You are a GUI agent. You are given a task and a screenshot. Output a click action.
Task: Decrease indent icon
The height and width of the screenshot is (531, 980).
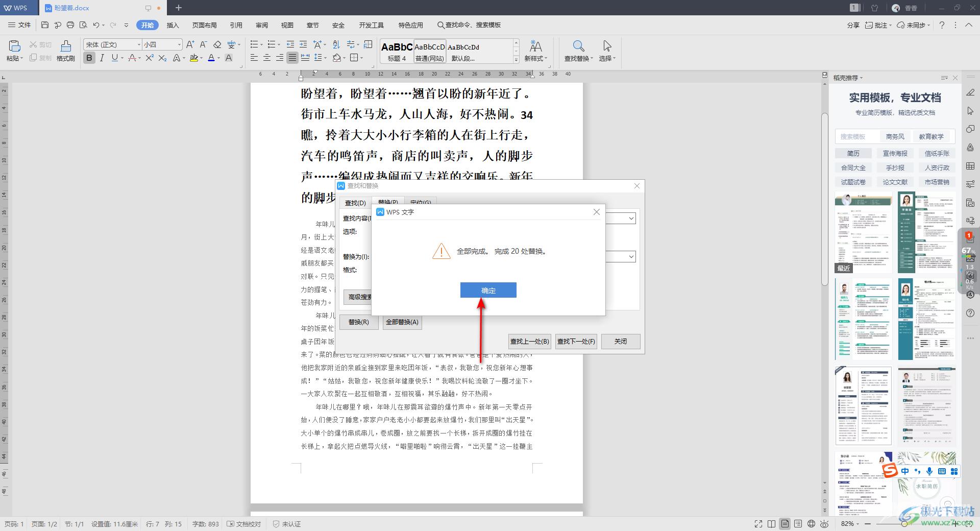pos(290,44)
